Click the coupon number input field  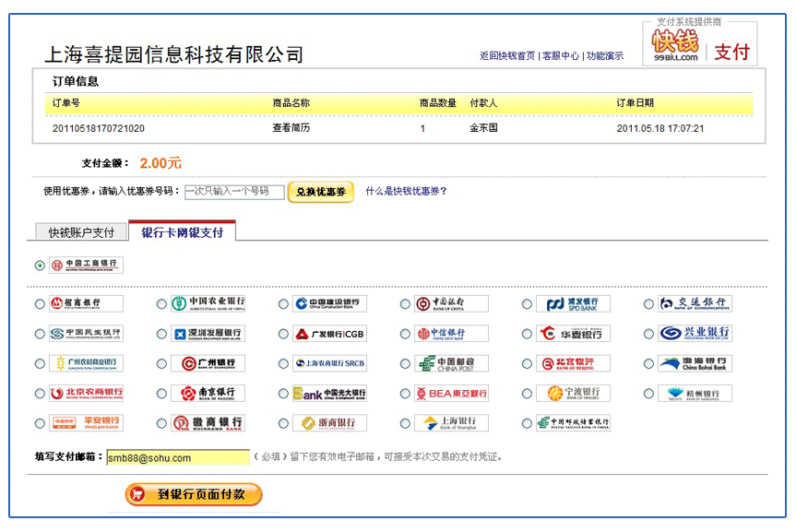[x=234, y=192]
